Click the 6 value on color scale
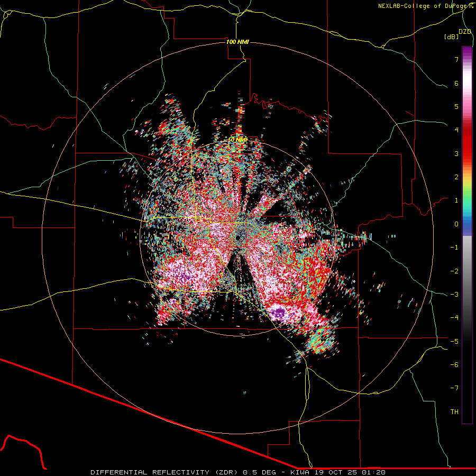This screenshot has height=476, width=476. point(456,83)
